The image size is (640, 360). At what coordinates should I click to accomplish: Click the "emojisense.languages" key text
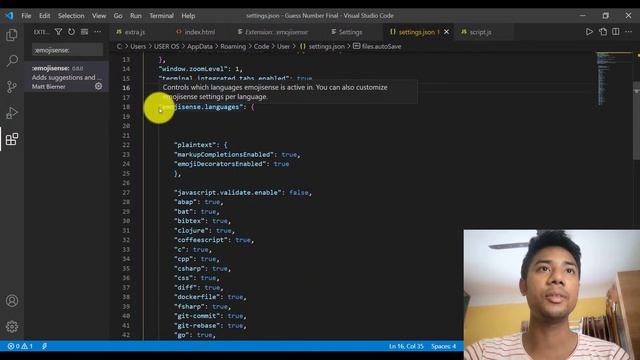[200, 107]
